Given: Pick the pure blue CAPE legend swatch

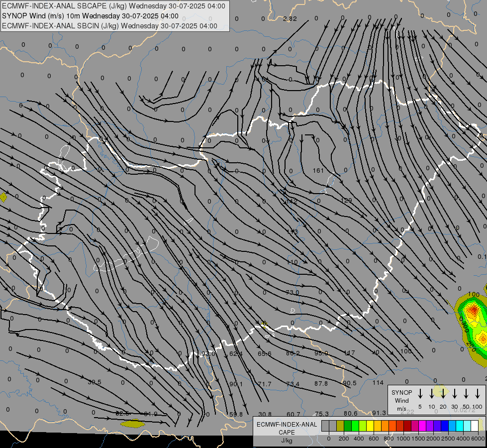Looking at the screenshot, I should [x=444, y=426].
